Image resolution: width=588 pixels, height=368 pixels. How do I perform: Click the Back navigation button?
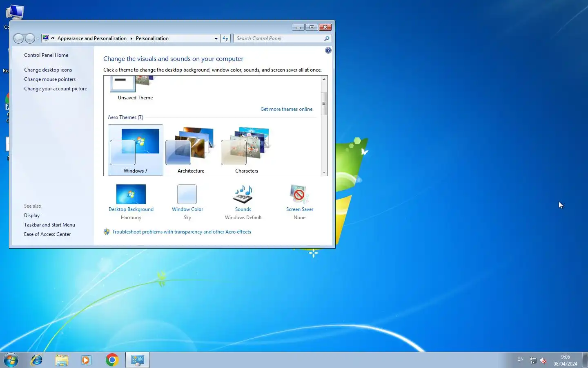tap(18, 38)
